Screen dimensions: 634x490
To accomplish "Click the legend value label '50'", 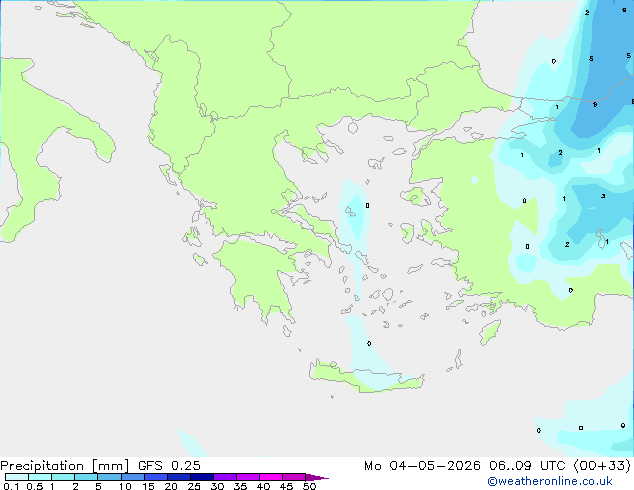I will [x=309, y=486].
